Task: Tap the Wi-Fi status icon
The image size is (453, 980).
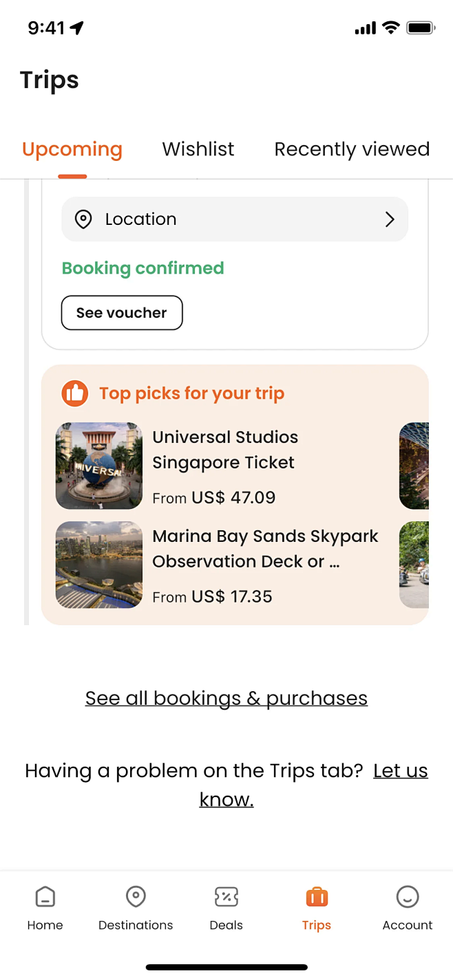Action: [x=391, y=28]
